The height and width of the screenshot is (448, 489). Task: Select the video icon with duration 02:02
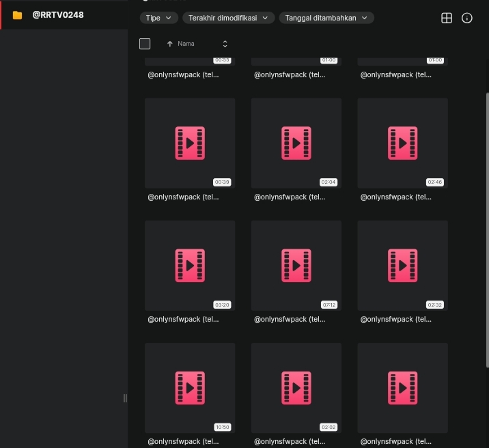(296, 388)
